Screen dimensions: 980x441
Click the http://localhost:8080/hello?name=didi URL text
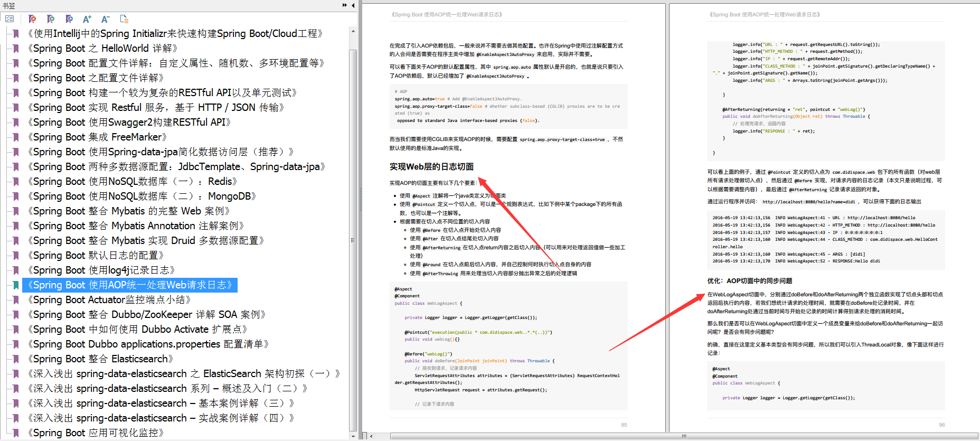tap(808, 202)
